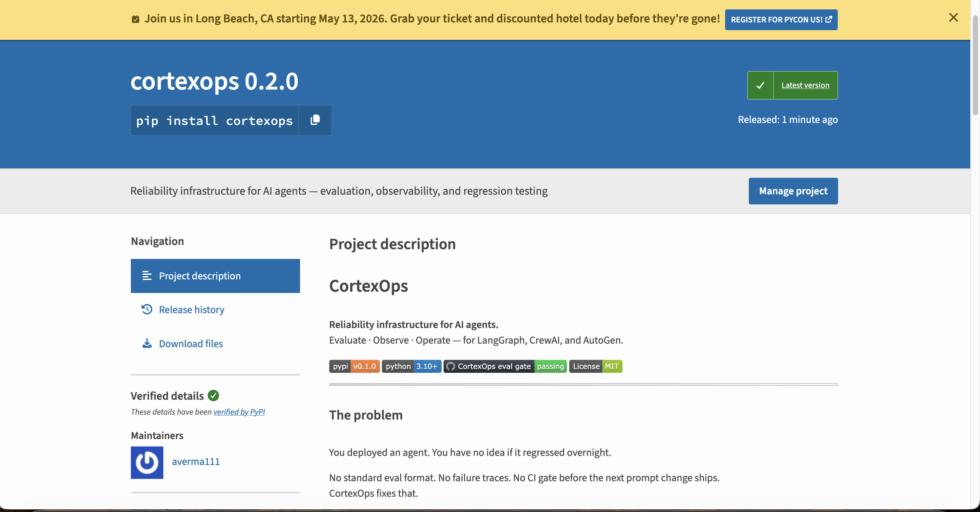Click Register for PyCon US button
The height and width of the screenshot is (512, 980).
(x=781, y=20)
